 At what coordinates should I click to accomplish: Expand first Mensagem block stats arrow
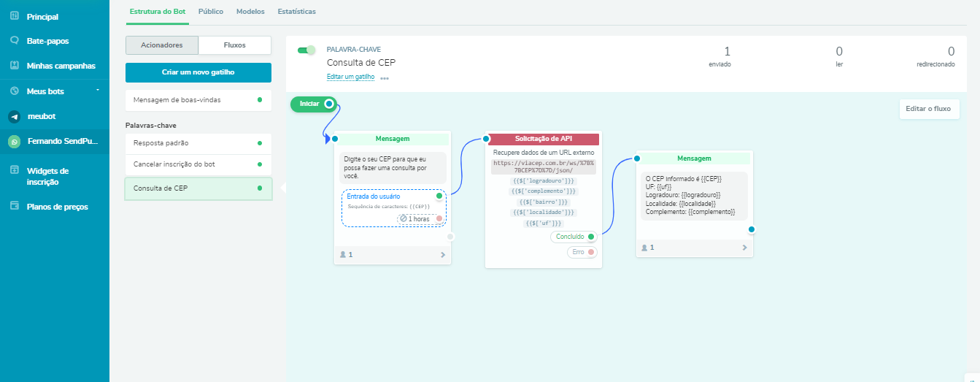(442, 255)
